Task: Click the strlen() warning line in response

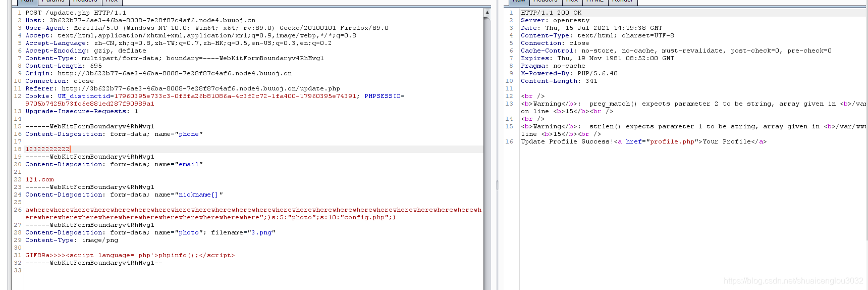Action: pos(694,126)
